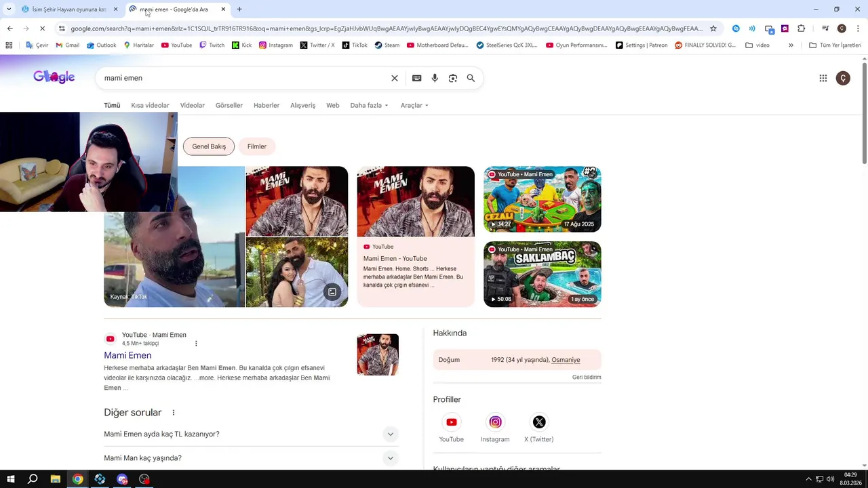Viewport: 868px width, 488px height.
Task: Go back to the previous page
Action: 9,28
